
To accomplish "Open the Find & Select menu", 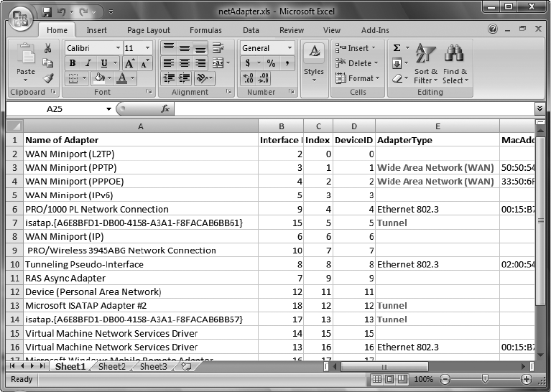I will tap(455, 63).
